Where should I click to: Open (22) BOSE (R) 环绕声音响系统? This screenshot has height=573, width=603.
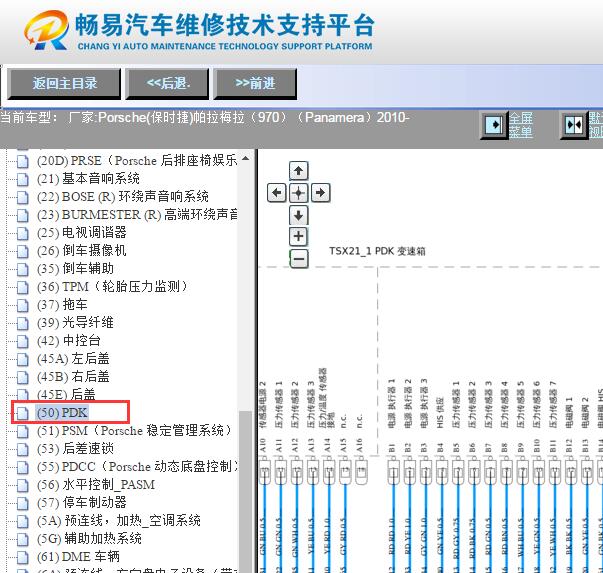[x=123, y=197]
